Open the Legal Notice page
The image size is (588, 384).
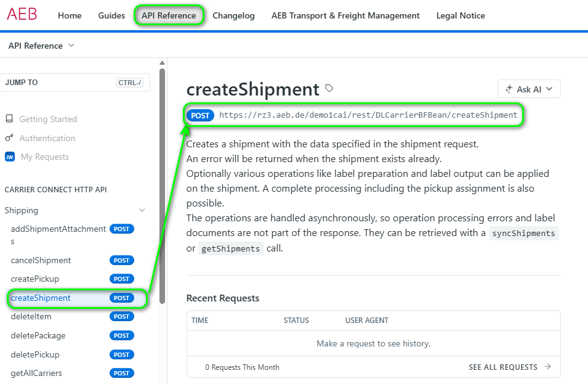tap(461, 15)
